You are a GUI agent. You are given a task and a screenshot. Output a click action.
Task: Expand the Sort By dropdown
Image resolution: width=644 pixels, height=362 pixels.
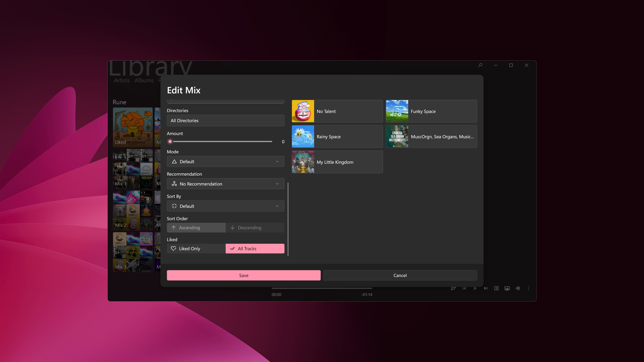coord(226,206)
